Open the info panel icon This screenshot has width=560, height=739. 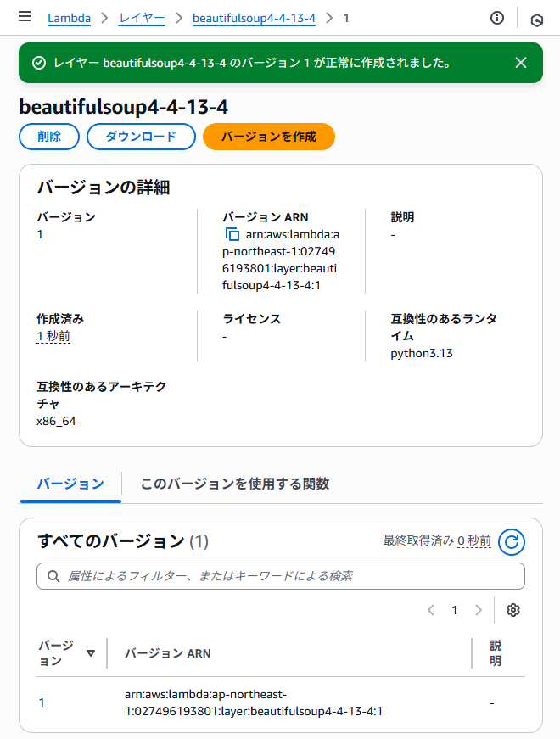(x=497, y=18)
